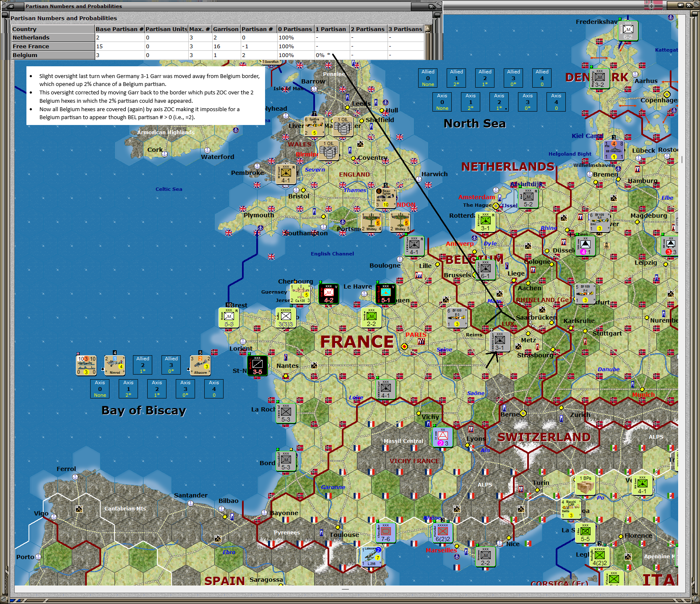Click the map vertical scrollbar thumb
The height and width of the screenshot is (604, 700).
[682, 159]
